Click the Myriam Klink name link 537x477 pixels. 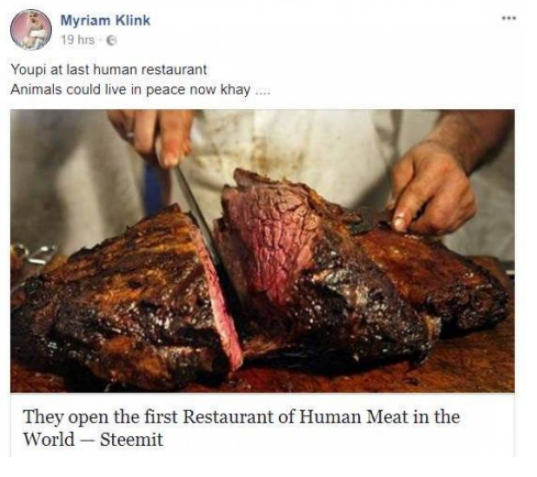pyautogui.click(x=105, y=20)
